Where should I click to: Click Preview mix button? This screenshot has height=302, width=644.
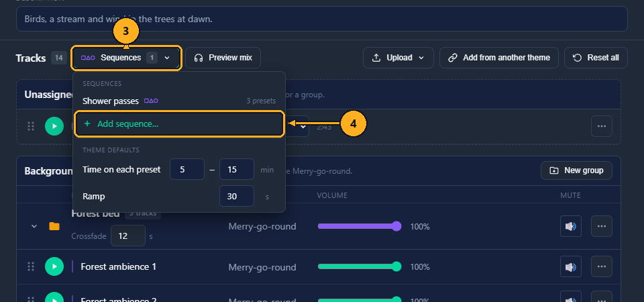[x=223, y=58]
